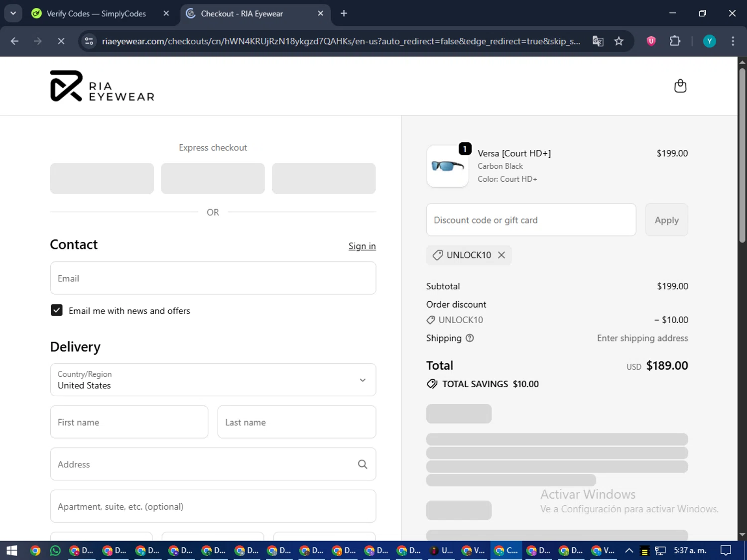Open the shopping bag cart icon
This screenshot has width=747, height=560.
pos(680,86)
